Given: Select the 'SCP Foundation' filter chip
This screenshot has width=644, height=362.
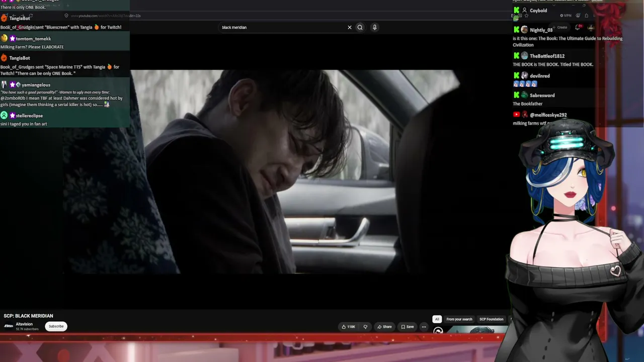Looking at the screenshot, I should point(491,319).
